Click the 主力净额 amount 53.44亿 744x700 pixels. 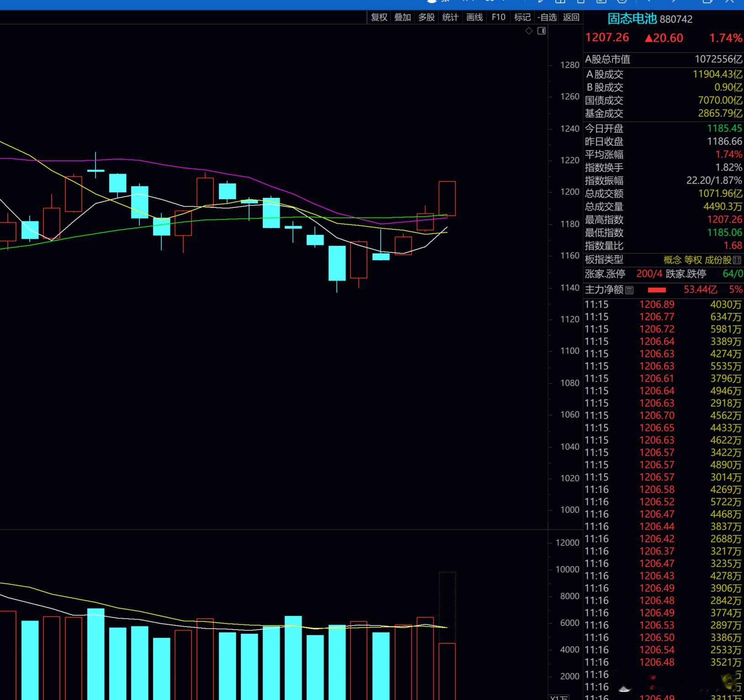[701, 290]
